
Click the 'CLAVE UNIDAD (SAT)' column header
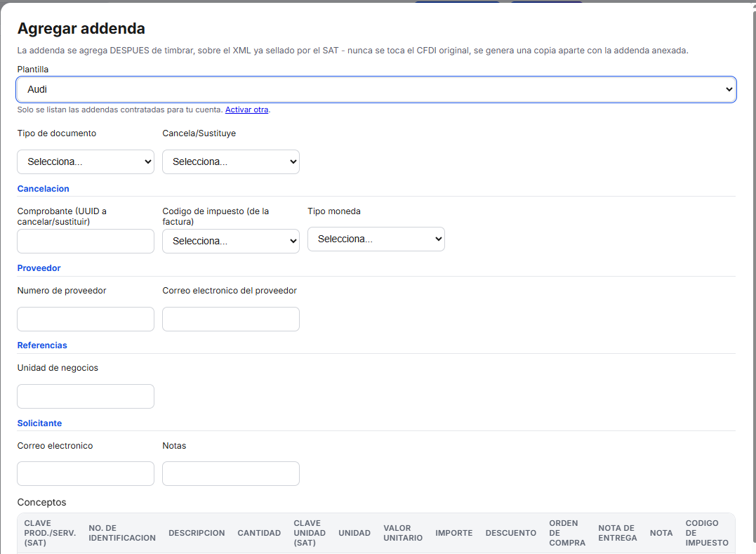click(x=310, y=533)
